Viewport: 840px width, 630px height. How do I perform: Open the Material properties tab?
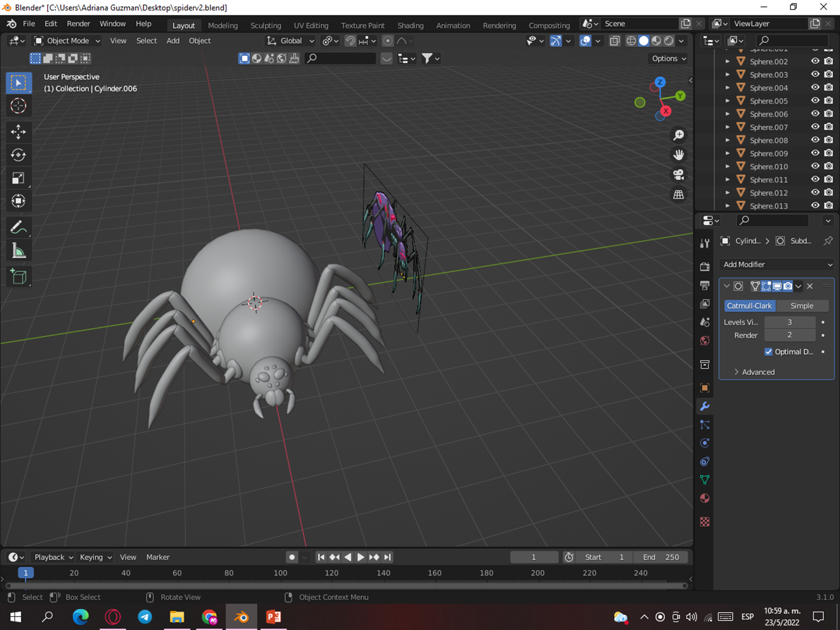[x=705, y=498]
